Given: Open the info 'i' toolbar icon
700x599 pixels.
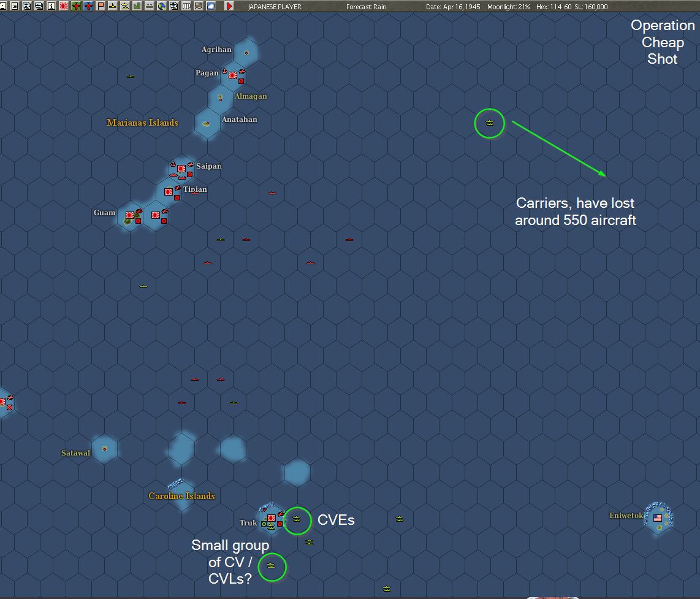Looking at the screenshot, I should coord(51,6).
